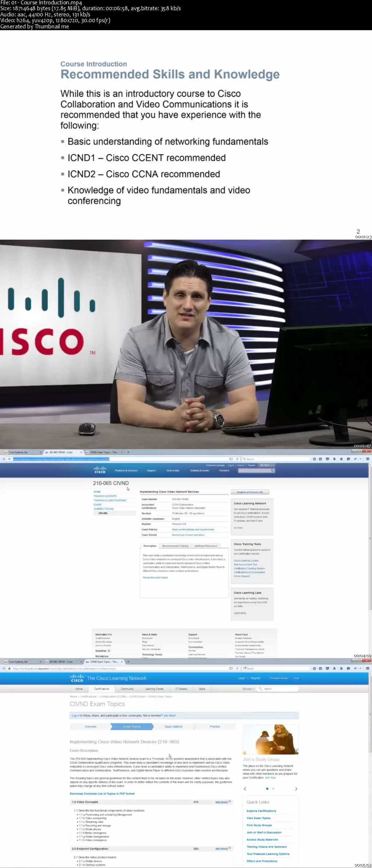Focus the highlighted URL bar in the CIVND page frame

(x=120, y=459)
